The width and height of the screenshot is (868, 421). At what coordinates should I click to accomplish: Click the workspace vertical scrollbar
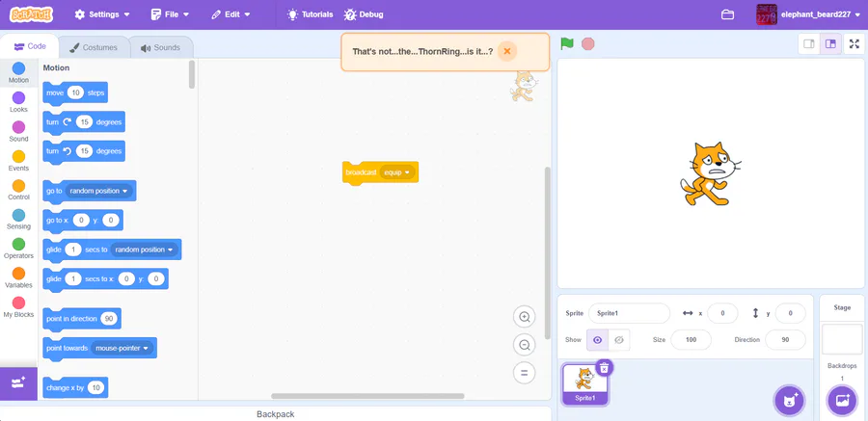(548, 252)
